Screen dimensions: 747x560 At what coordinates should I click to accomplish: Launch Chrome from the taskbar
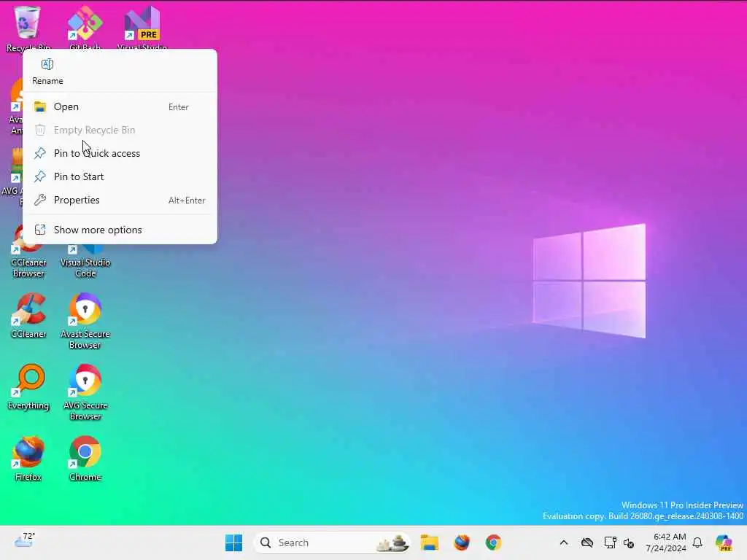pyautogui.click(x=493, y=542)
